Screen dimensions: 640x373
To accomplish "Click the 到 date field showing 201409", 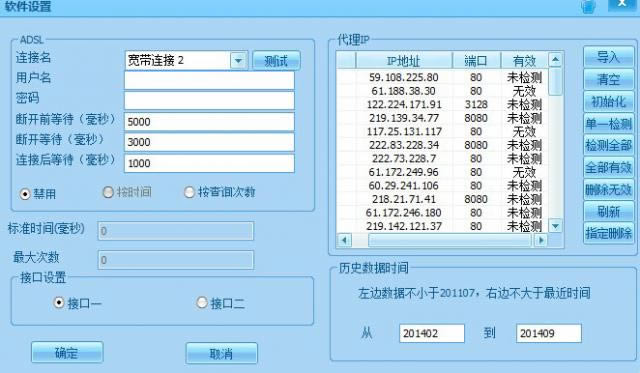I will [549, 333].
